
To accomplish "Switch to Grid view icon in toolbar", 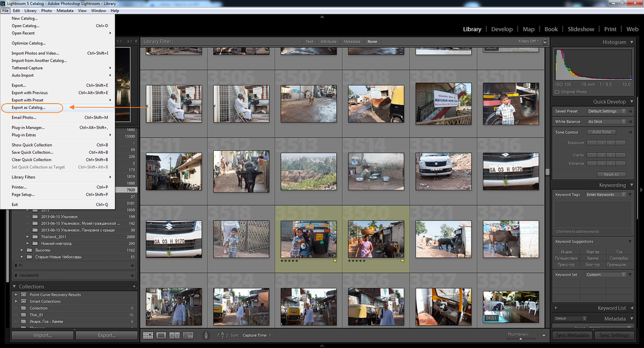I will pos(148,335).
